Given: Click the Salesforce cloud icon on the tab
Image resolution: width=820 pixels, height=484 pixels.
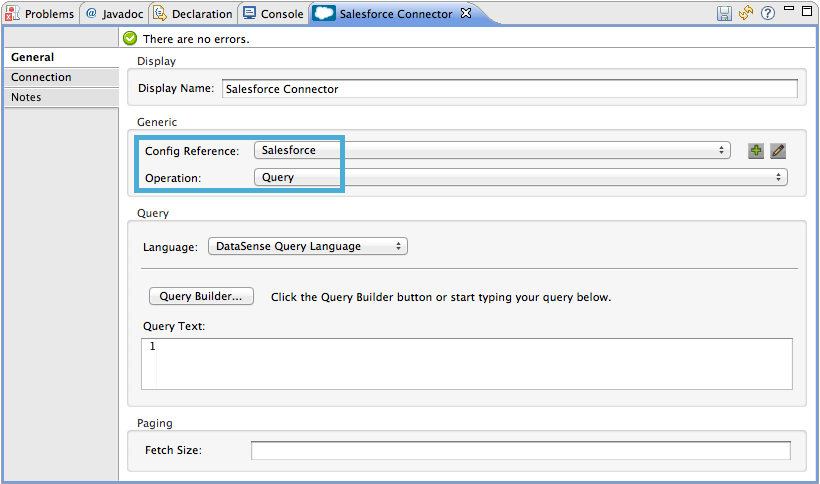Looking at the screenshot, I should 324,13.
